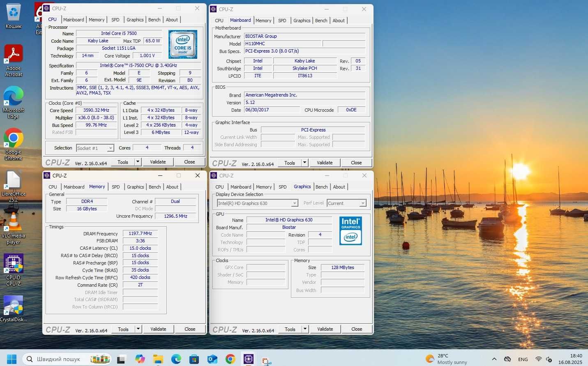Open the SPD tab in the Mainboard window
The image size is (588, 366).
tap(282, 21)
